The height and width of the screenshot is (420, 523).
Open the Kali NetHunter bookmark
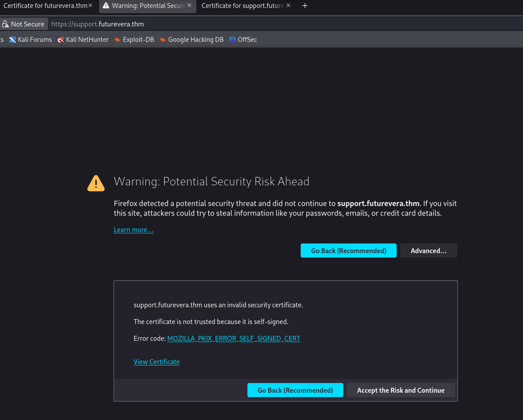[x=83, y=40]
